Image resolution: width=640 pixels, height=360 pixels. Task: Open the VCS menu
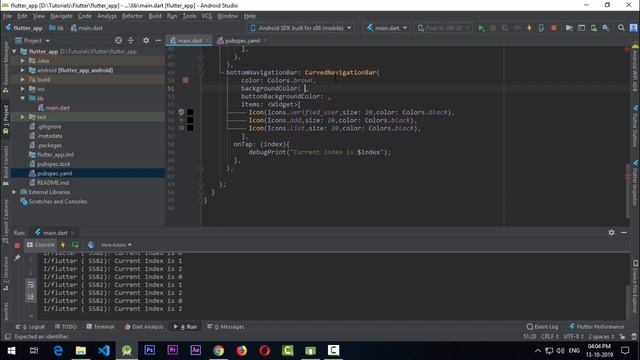coord(207,16)
